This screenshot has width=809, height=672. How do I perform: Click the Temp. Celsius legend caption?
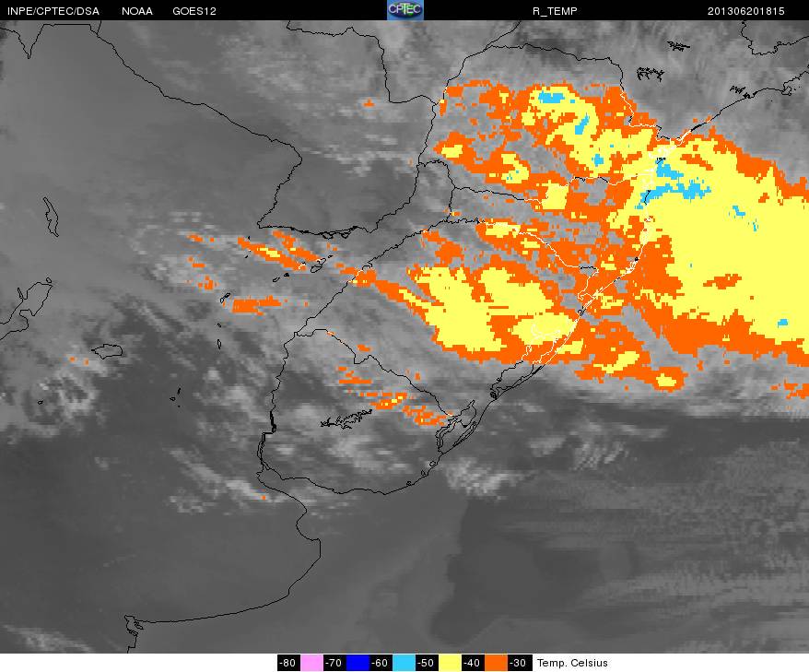[x=572, y=663]
